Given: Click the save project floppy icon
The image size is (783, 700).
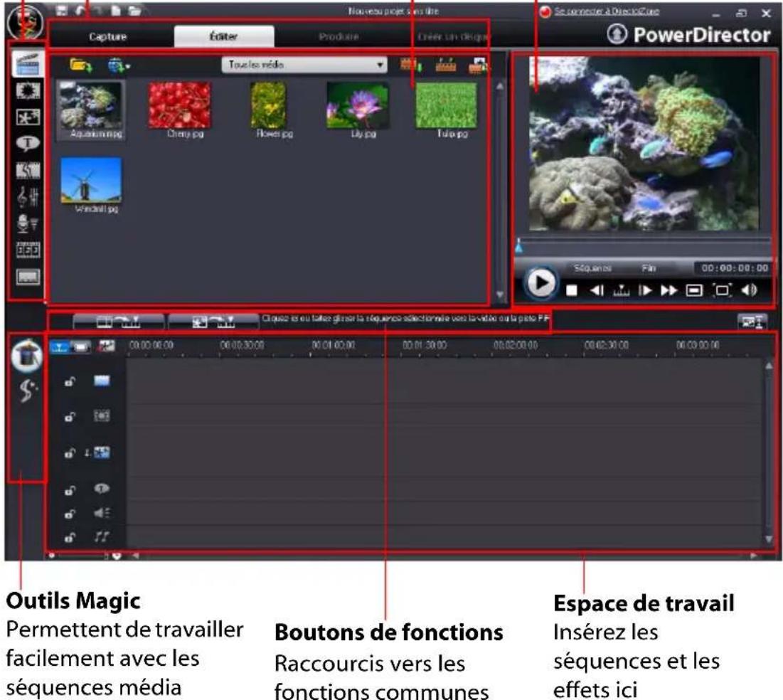Looking at the screenshot, I should [x=61, y=11].
